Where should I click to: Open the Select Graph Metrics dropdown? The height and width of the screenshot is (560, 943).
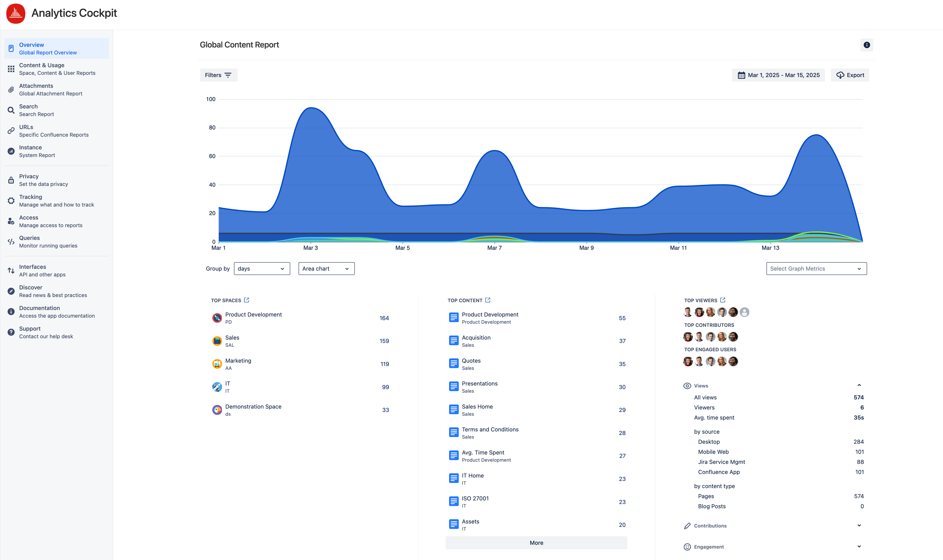[x=816, y=268]
